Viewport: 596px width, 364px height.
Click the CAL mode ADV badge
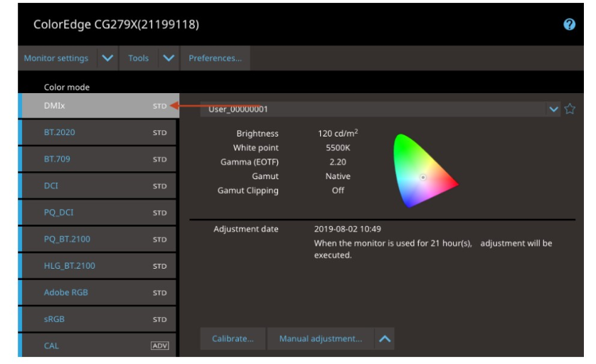point(159,346)
